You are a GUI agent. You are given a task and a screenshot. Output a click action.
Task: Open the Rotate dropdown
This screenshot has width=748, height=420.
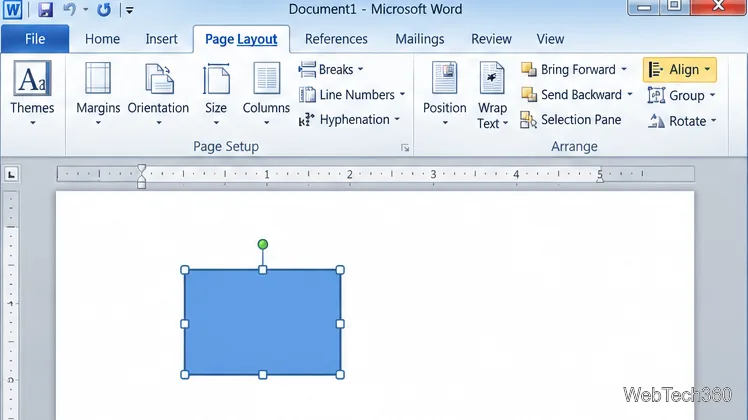point(682,121)
